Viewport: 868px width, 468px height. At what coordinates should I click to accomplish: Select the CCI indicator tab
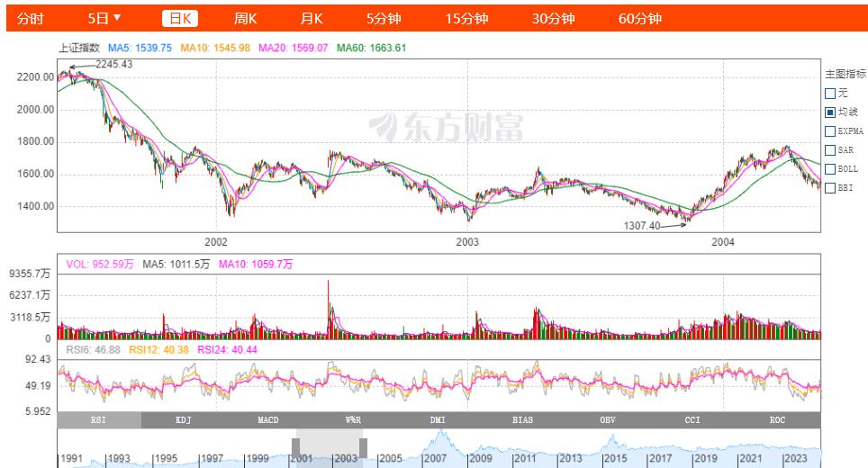click(692, 420)
